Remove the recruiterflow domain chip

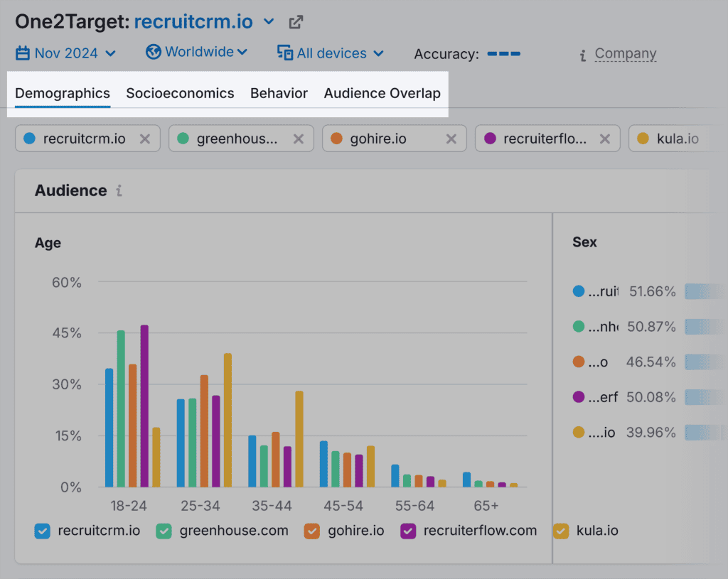(605, 139)
